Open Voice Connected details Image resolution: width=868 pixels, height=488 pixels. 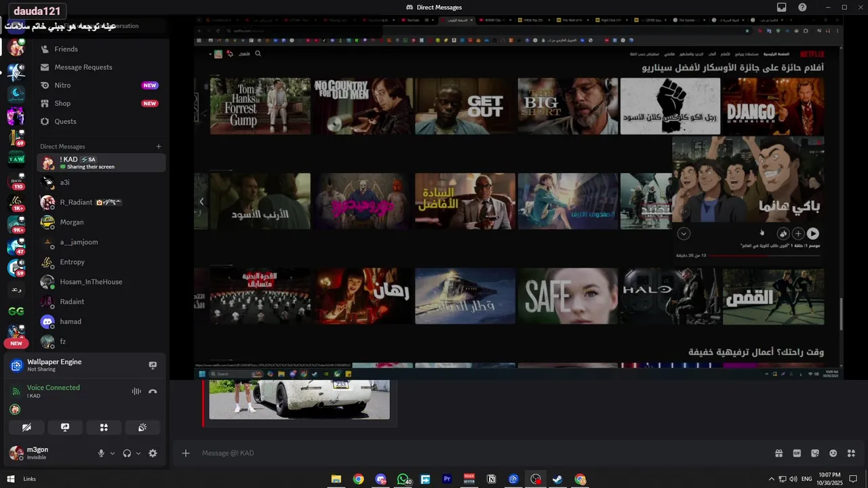click(x=54, y=388)
